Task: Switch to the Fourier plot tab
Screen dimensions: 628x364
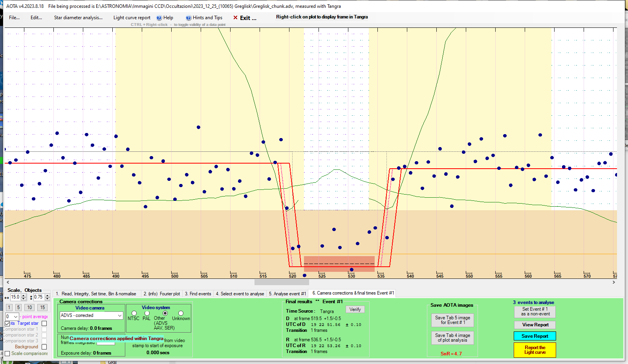Action: click(x=162, y=293)
